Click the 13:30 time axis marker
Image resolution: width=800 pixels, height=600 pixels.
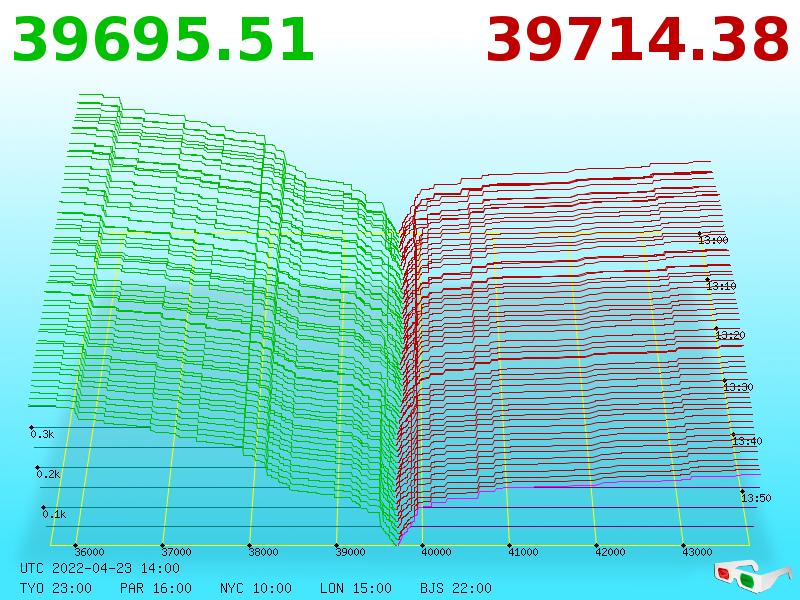(x=738, y=387)
